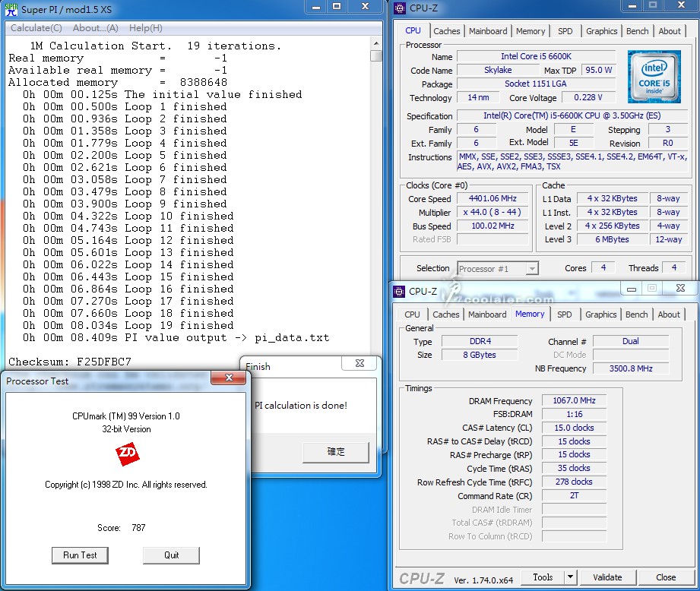Click the Super PI title bar icon

coord(11,9)
